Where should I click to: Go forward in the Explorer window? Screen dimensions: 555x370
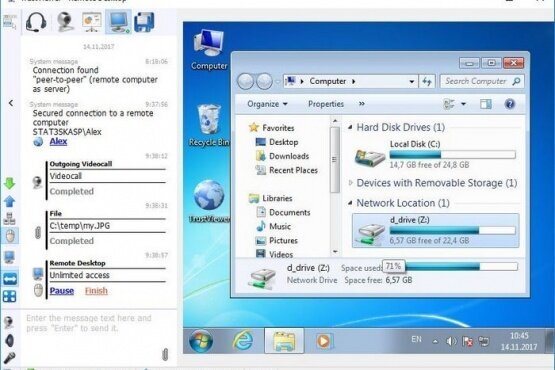pyautogui.click(x=264, y=82)
